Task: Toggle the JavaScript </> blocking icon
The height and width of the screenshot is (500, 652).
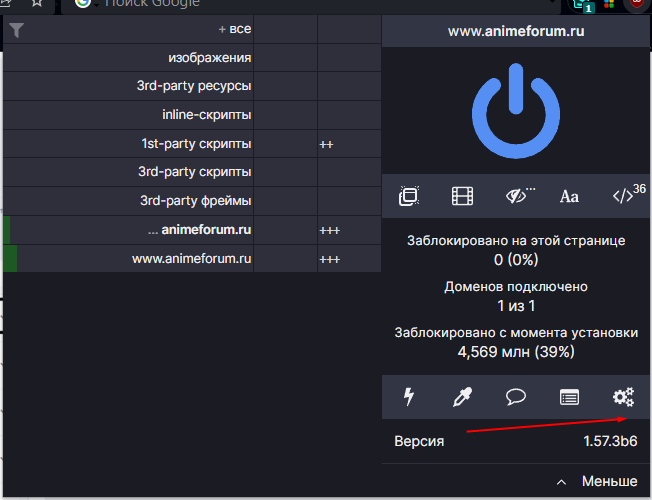Action: click(623, 196)
